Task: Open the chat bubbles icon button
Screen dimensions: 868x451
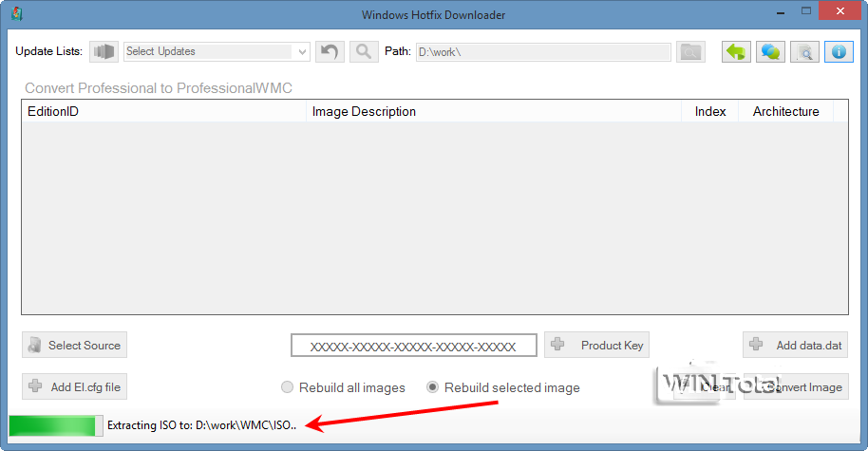Action: coord(770,52)
